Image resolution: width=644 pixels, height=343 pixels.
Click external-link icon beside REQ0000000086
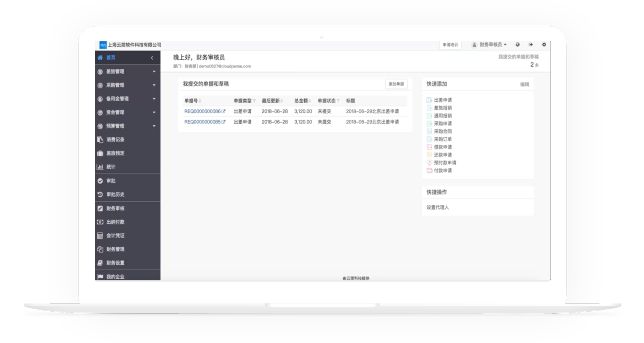point(224,111)
